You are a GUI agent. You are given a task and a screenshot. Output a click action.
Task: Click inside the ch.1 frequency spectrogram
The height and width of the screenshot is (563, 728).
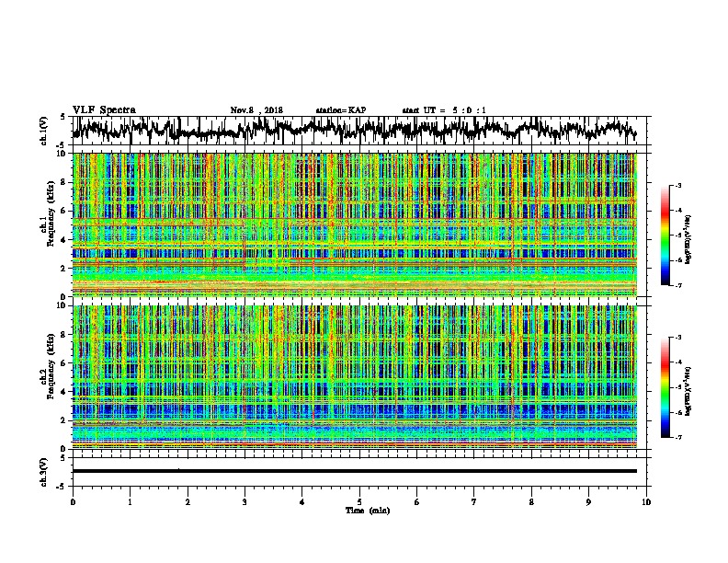pos(354,224)
